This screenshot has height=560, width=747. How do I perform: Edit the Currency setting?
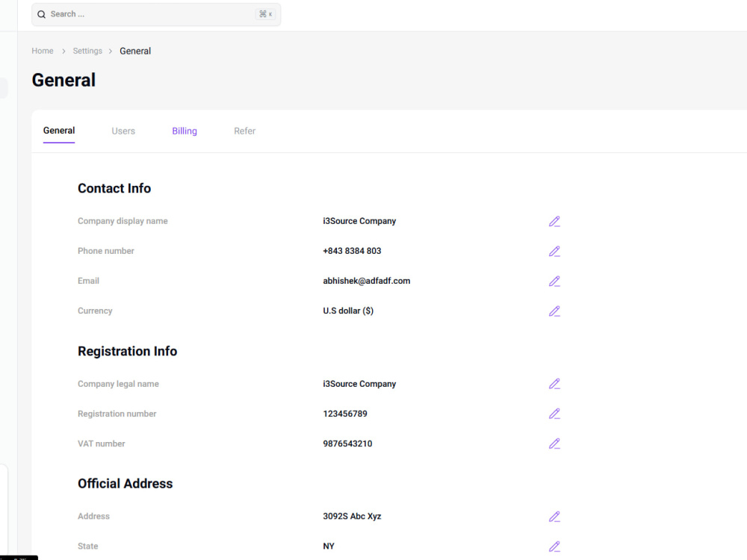coord(554,311)
